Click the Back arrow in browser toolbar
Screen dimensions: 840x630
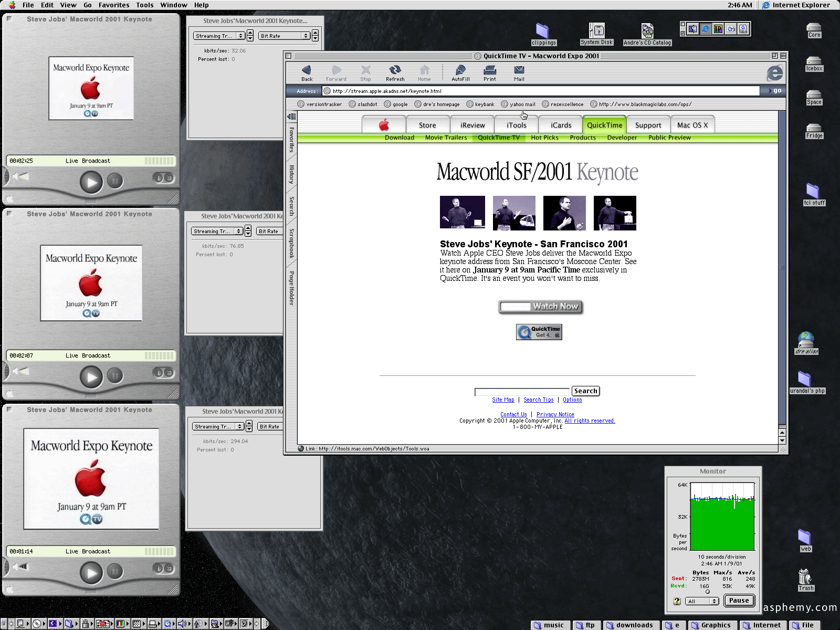click(307, 71)
